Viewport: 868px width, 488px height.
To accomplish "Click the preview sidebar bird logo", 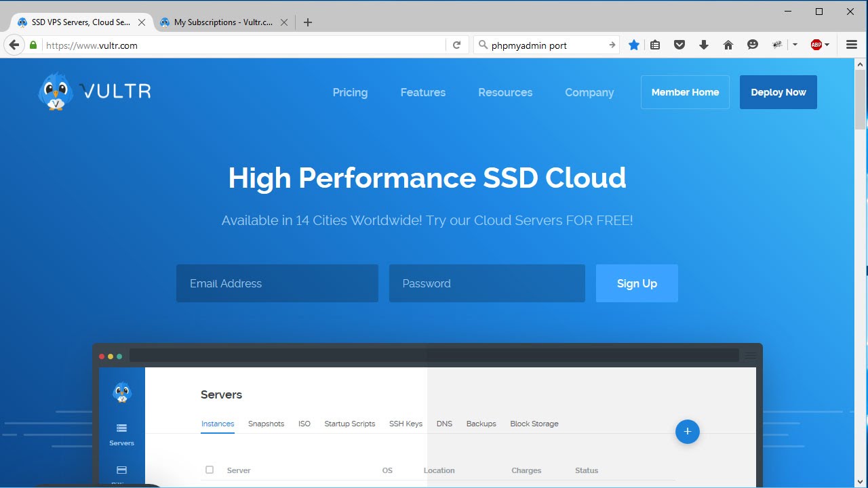I will point(122,392).
